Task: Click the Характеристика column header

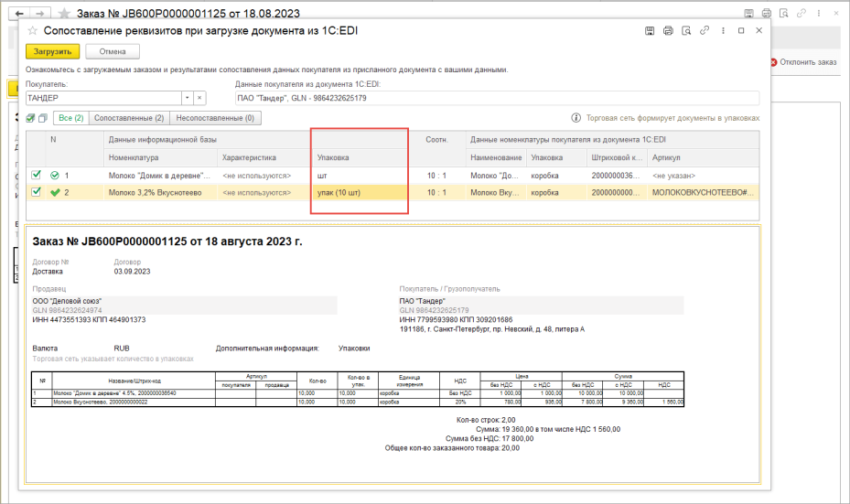Action: 264,157
